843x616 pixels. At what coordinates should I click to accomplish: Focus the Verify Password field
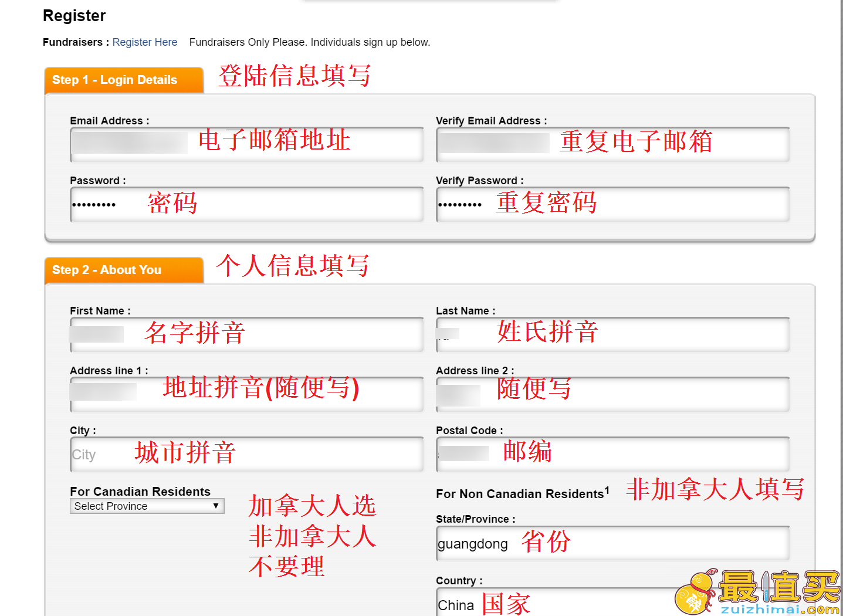612,204
